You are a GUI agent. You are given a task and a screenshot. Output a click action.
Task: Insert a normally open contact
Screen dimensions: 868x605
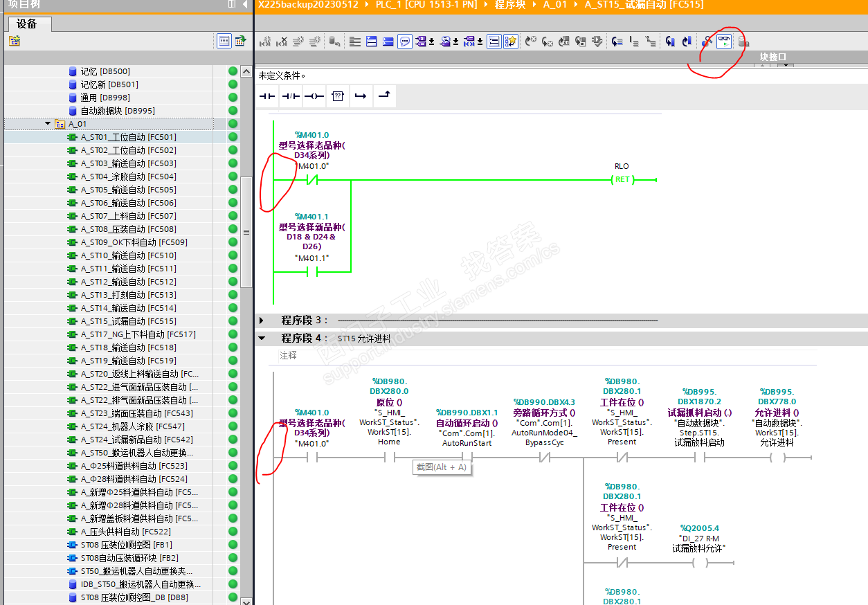(267, 96)
